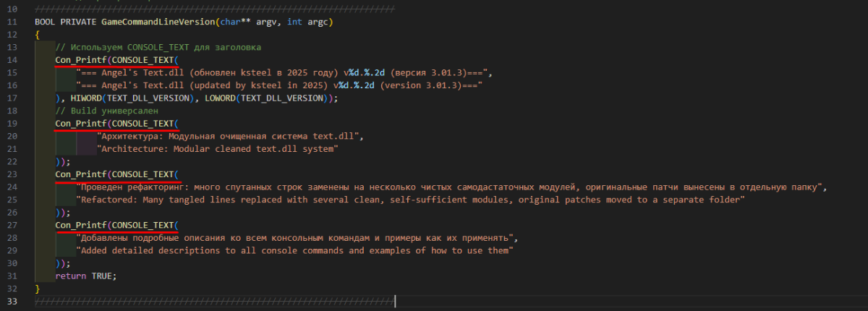Click line number 13 in the gutter

(x=12, y=47)
